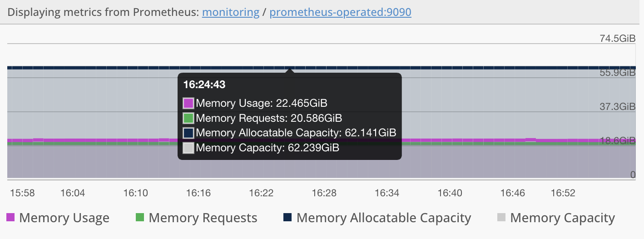Click green Memory Requests square in tooltip
The width and height of the screenshot is (644, 239).
[188, 118]
